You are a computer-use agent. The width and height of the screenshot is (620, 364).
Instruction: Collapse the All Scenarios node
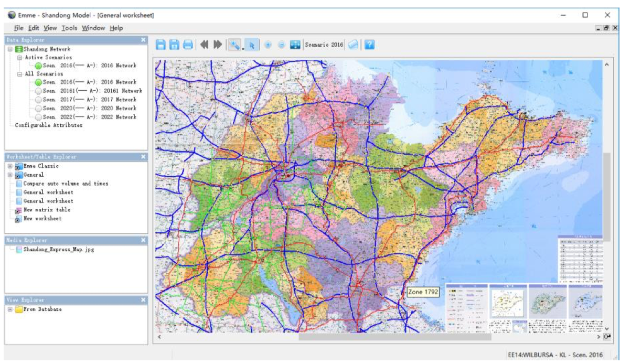pyautogui.click(x=19, y=74)
